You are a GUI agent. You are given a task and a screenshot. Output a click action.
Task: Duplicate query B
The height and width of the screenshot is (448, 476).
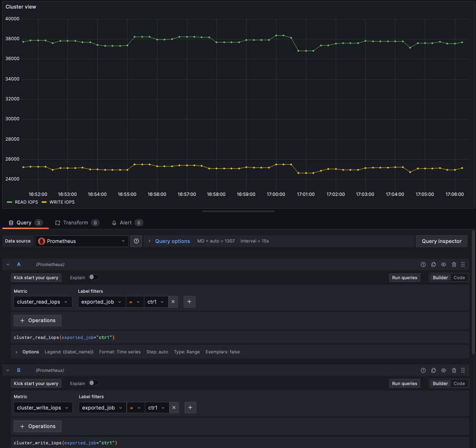coord(433,370)
